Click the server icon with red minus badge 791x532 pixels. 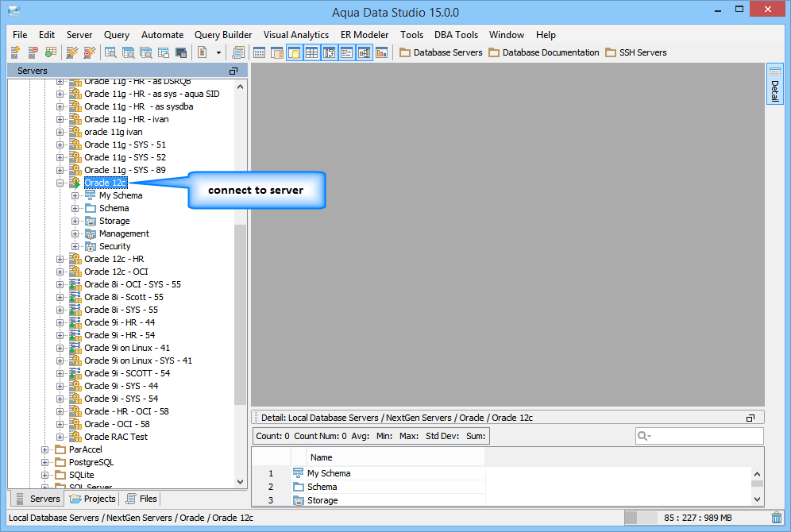coord(33,52)
